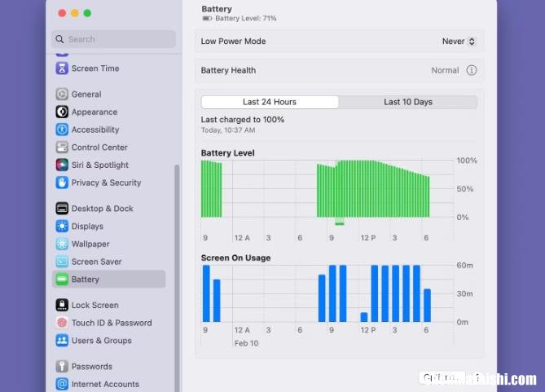The image size is (545, 392).
Task: Select Wallpaper label in sidebar
Action: coord(90,244)
